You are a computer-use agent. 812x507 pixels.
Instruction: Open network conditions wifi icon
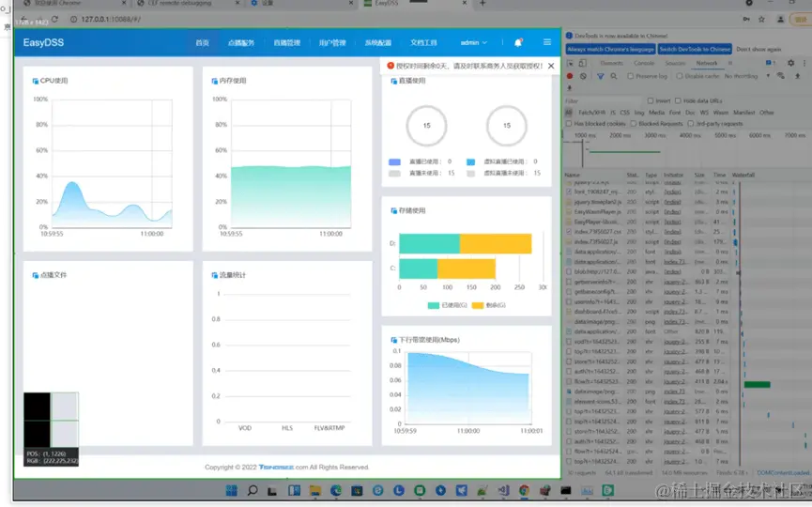[781, 76]
